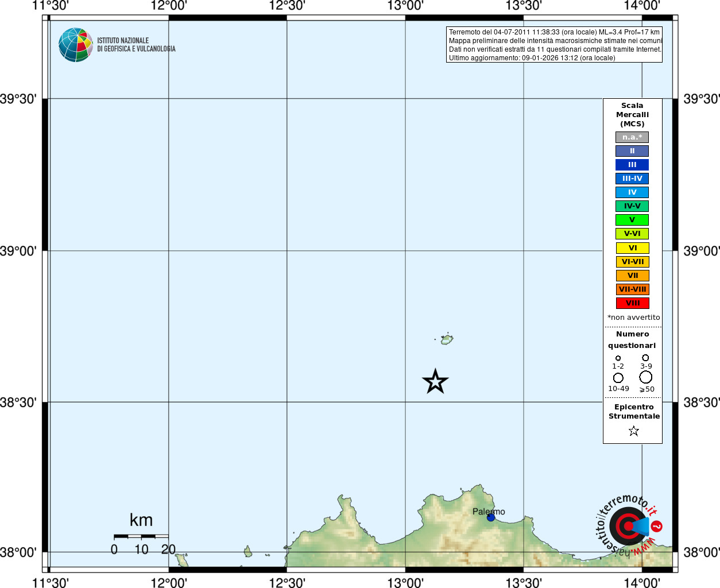720x588 pixels.
Task: Click the haisentitoilterremoto.it logo
Action: (628, 525)
